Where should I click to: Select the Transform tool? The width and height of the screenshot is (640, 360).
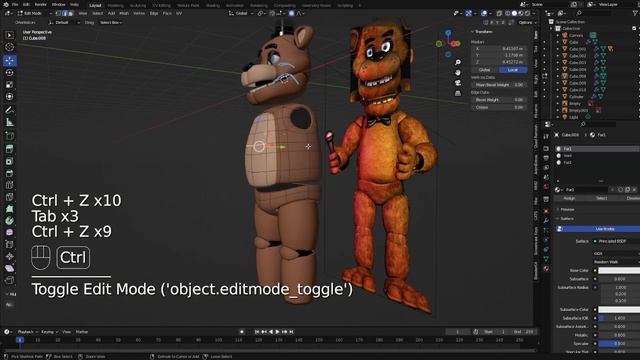point(9,97)
